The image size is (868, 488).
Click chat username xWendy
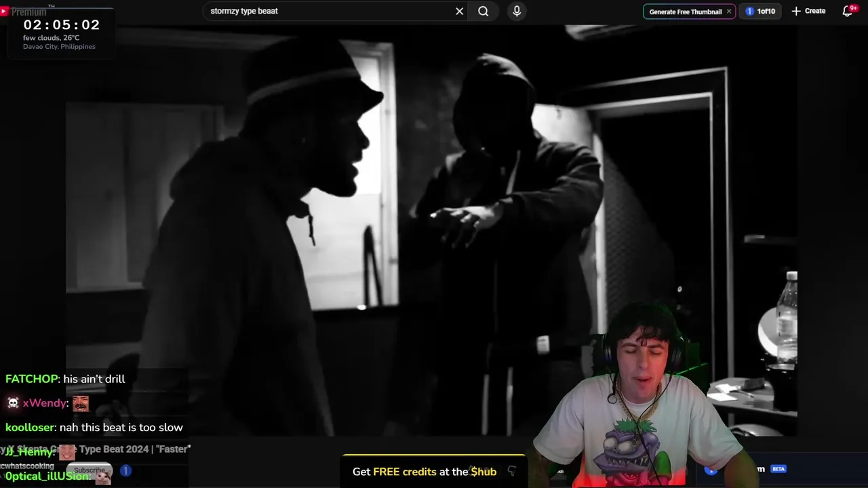click(x=45, y=403)
